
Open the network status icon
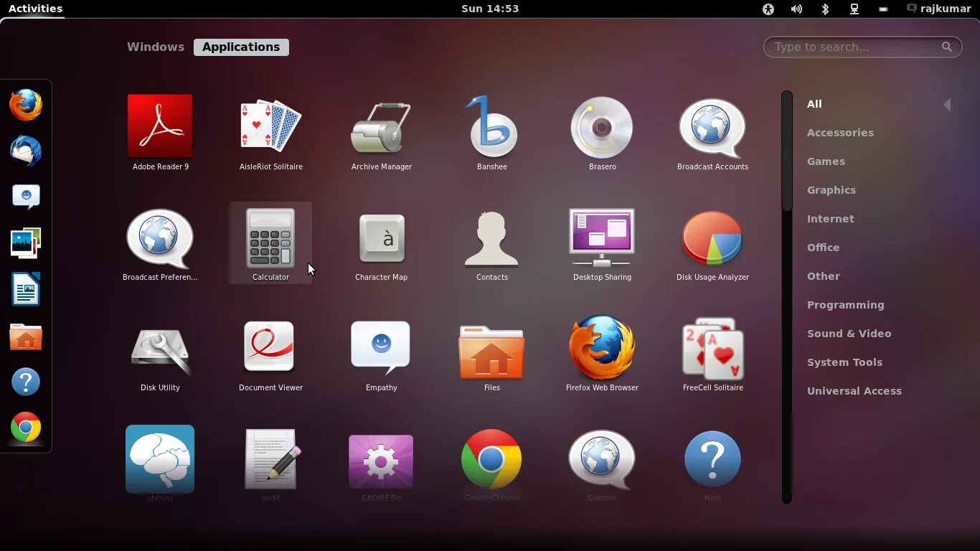[854, 9]
